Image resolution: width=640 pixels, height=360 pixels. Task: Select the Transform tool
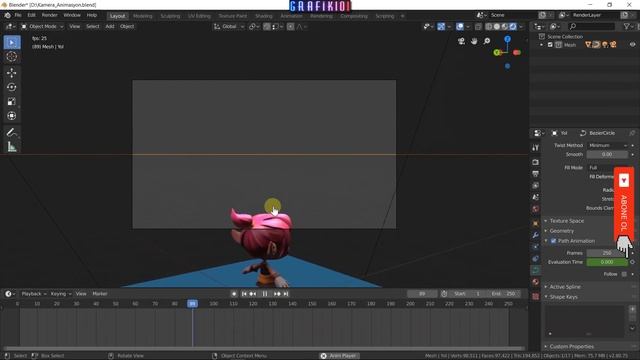(12, 116)
